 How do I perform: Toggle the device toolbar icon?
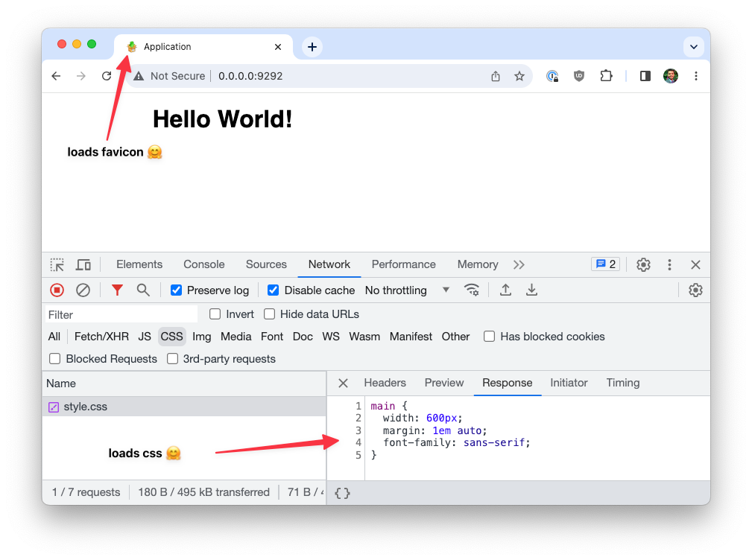click(x=83, y=265)
